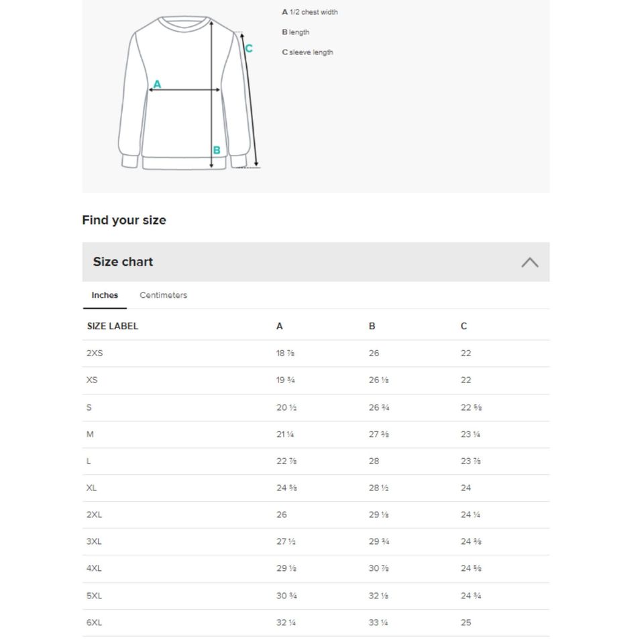Select the Inches tab

(105, 295)
